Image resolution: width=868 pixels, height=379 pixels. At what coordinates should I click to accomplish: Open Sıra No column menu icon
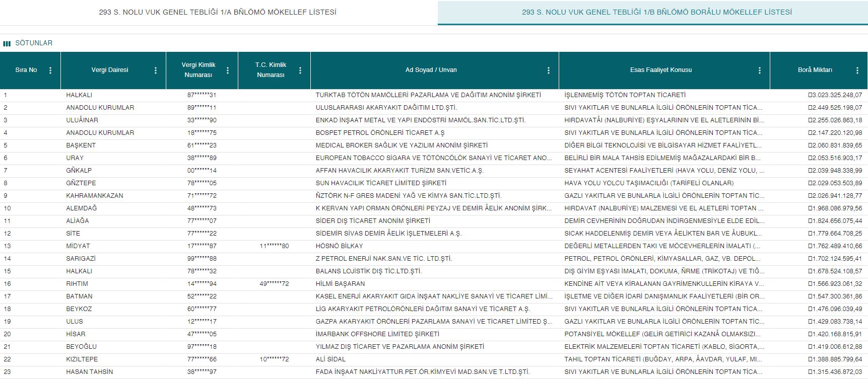point(50,70)
